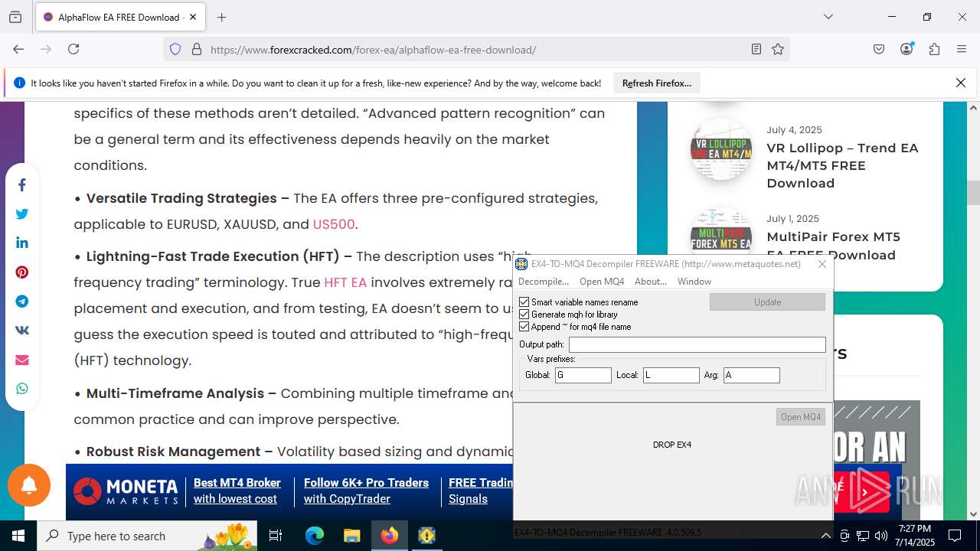Share the article on WhatsApp
The width and height of the screenshot is (980, 551).
click(22, 389)
